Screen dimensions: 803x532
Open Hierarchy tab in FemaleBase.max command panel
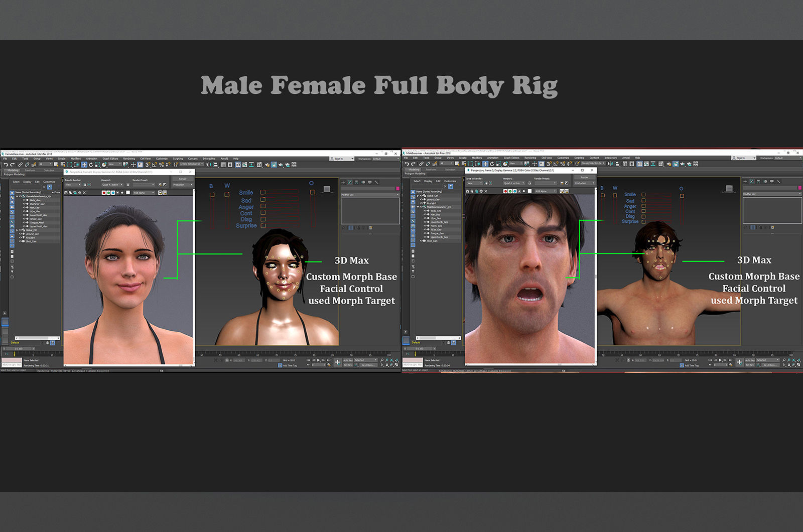click(356, 182)
